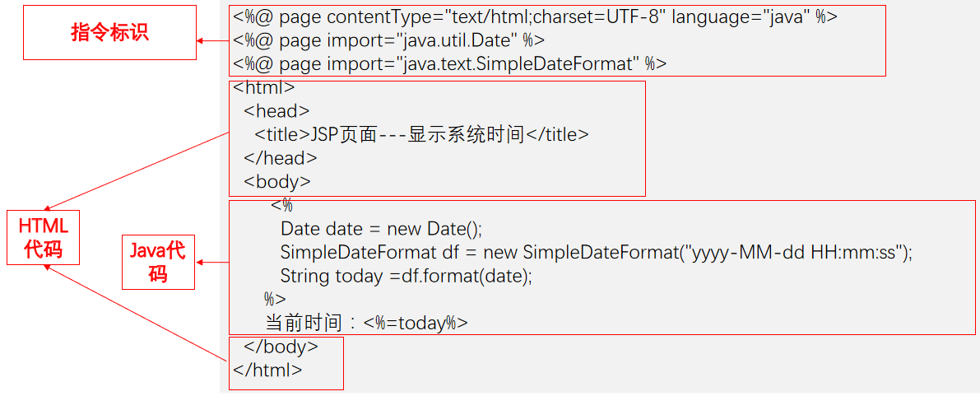
Task: Click the opening html tag
Action: (263, 87)
